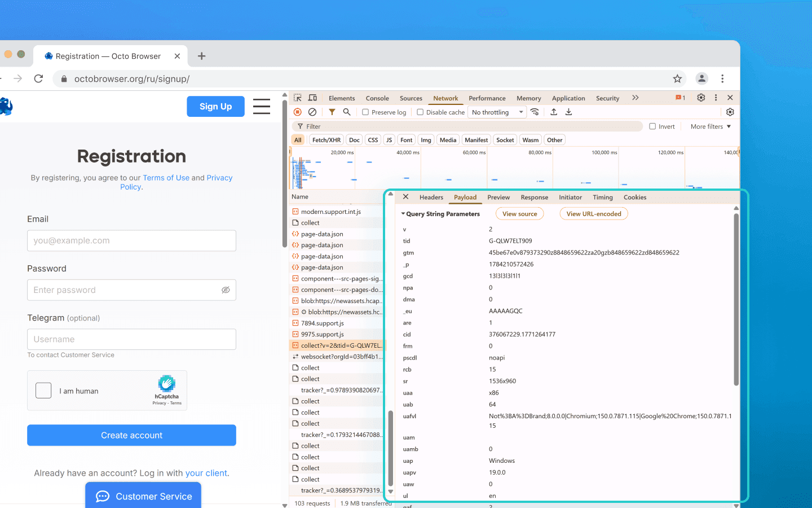Toggle password visibility eye icon

[x=226, y=290]
